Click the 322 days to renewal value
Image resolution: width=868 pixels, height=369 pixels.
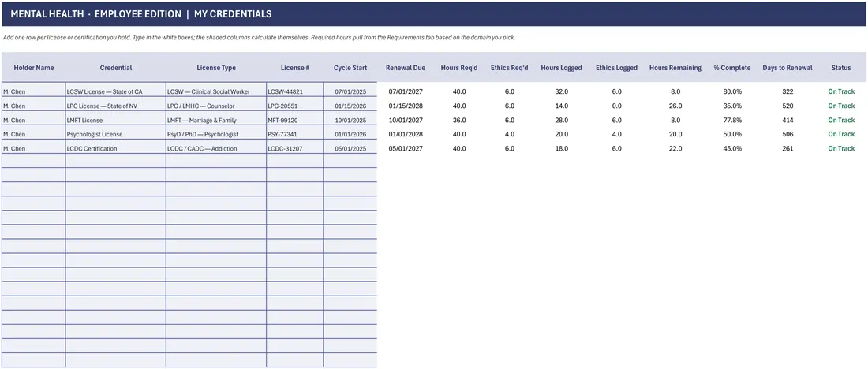pyautogui.click(x=788, y=91)
